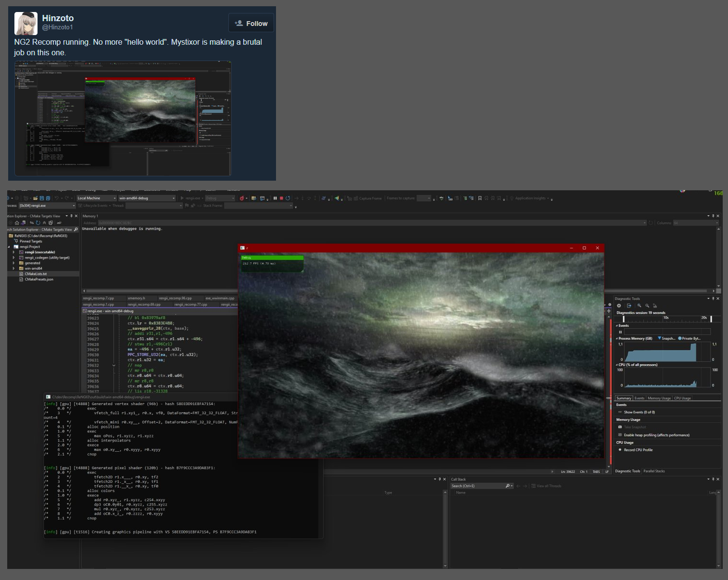Switch to the Memory Usage tab
This screenshot has height=580, width=728.
pyautogui.click(x=659, y=398)
